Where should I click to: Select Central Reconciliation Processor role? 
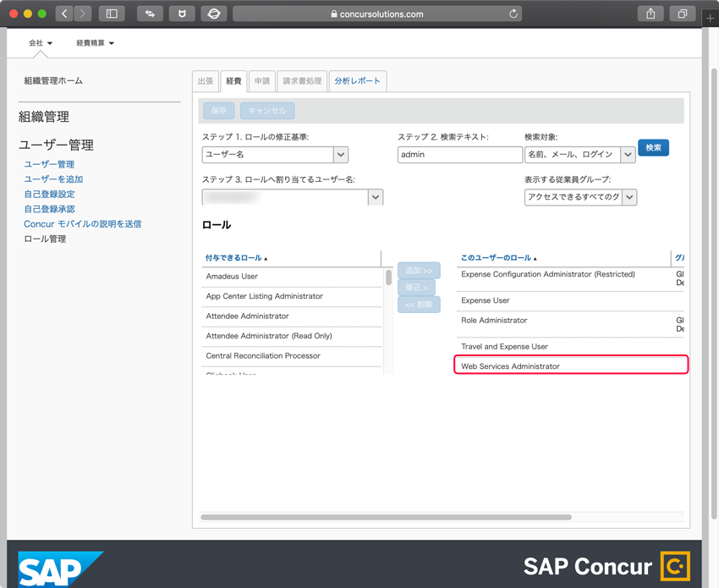point(292,355)
